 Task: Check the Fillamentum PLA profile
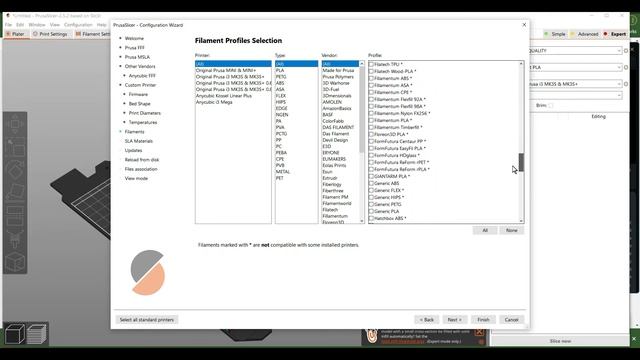click(x=371, y=120)
